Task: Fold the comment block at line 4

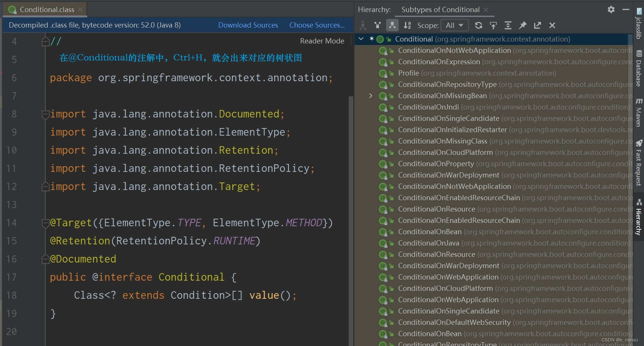Action: [x=45, y=41]
